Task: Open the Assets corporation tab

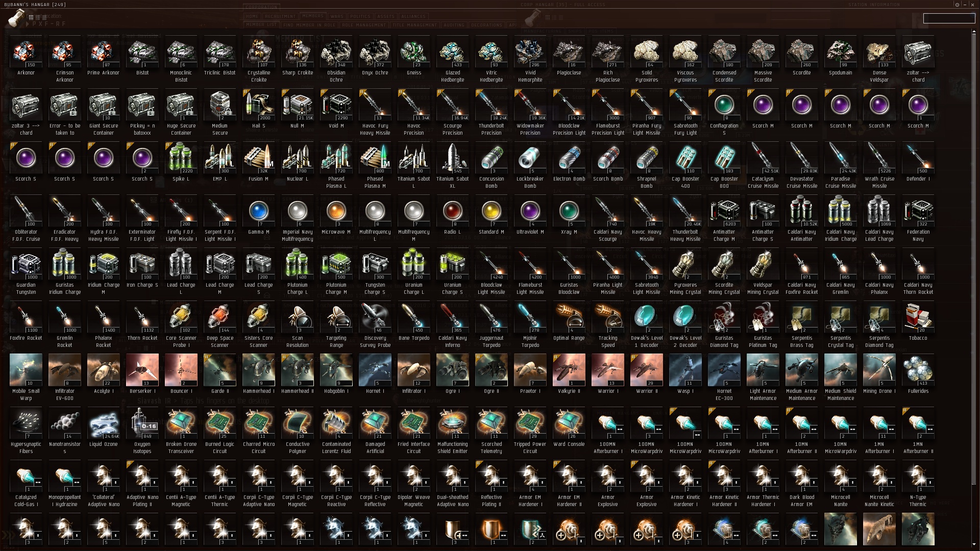Action: click(x=386, y=16)
